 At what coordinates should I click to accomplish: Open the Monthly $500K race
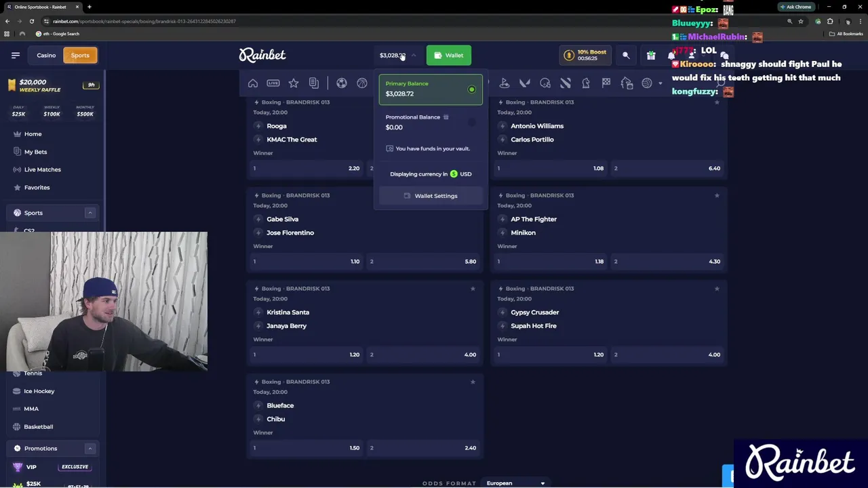click(x=85, y=110)
